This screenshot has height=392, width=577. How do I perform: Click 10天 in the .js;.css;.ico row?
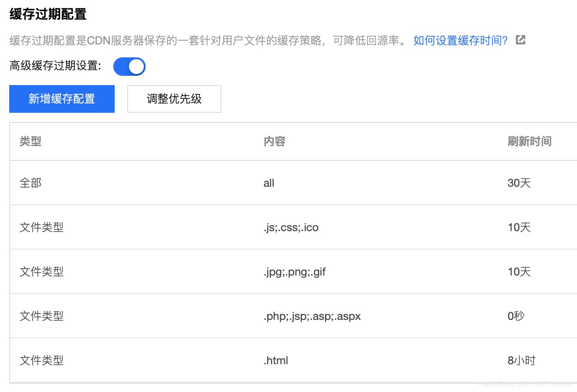click(x=519, y=227)
